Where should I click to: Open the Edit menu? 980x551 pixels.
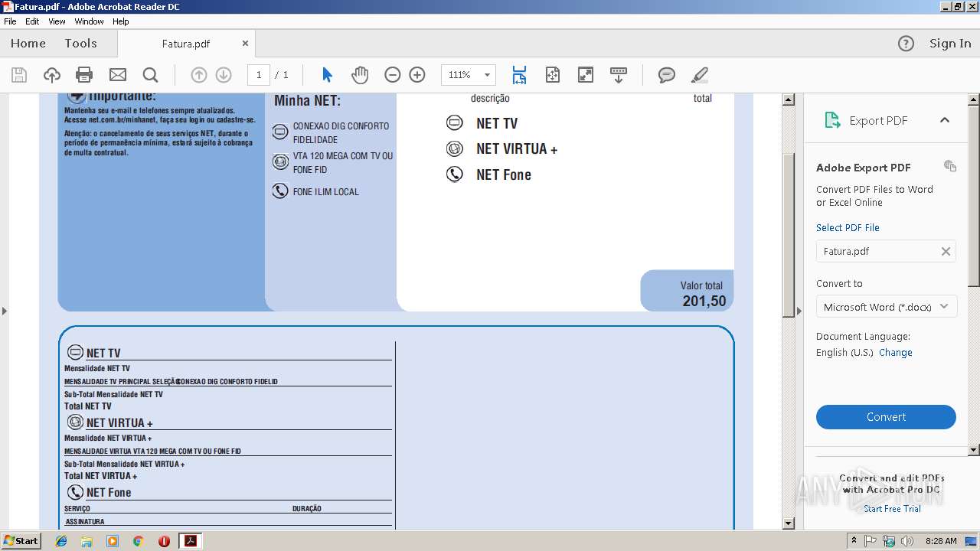coord(32,21)
